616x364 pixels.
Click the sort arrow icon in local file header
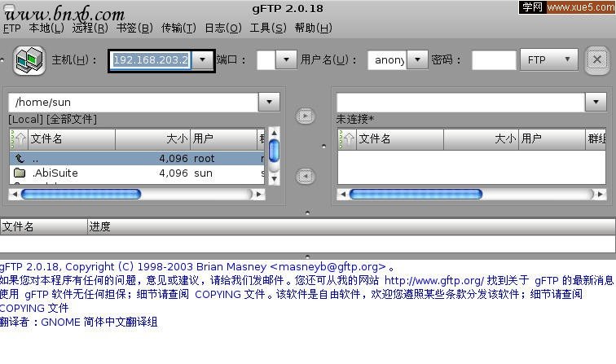[19, 138]
